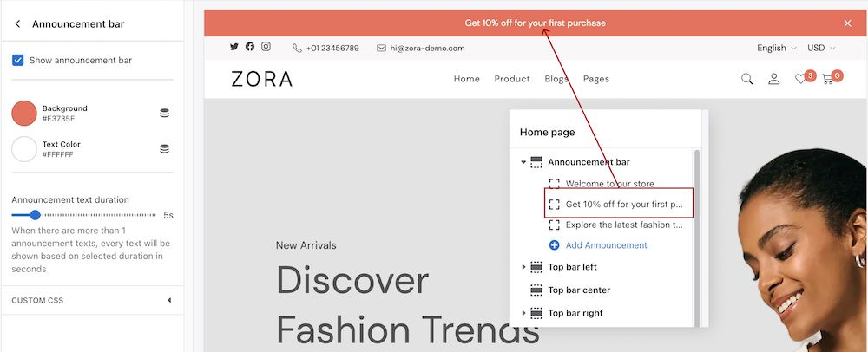Open the Instagram social link icon
Viewport: 868px width, 352px height.
tap(266, 47)
